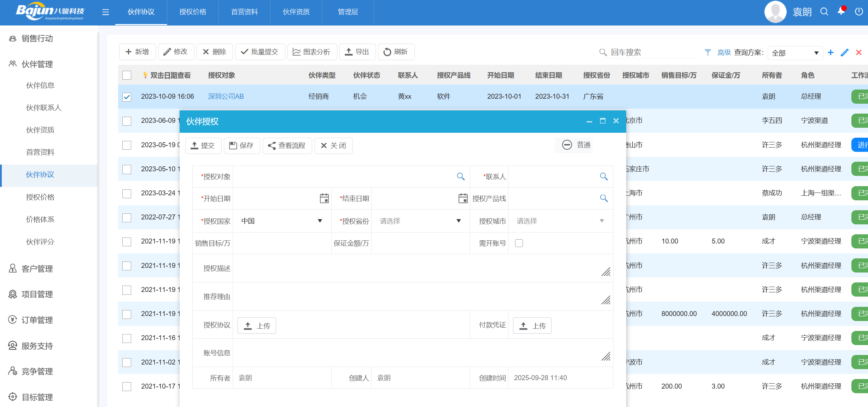Open lookup search for 授权对象 field
The width and height of the screenshot is (868, 407).
[460, 176]
